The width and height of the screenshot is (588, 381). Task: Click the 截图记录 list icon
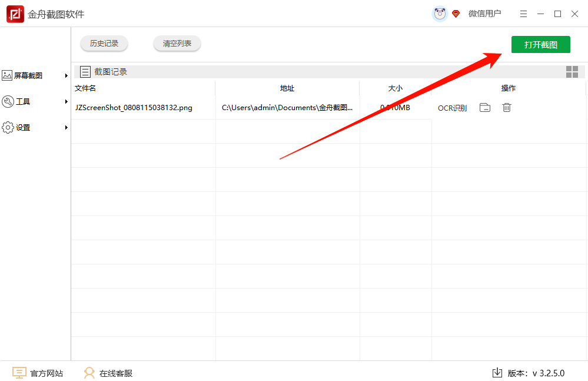[x=85, y=71]
